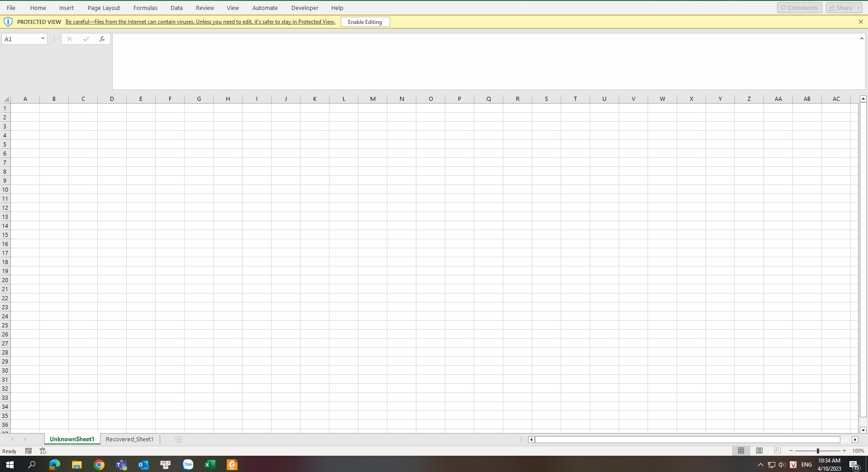Open the Name Box dropdown
Screen dimensions: 868x472
tap(43, 39)
